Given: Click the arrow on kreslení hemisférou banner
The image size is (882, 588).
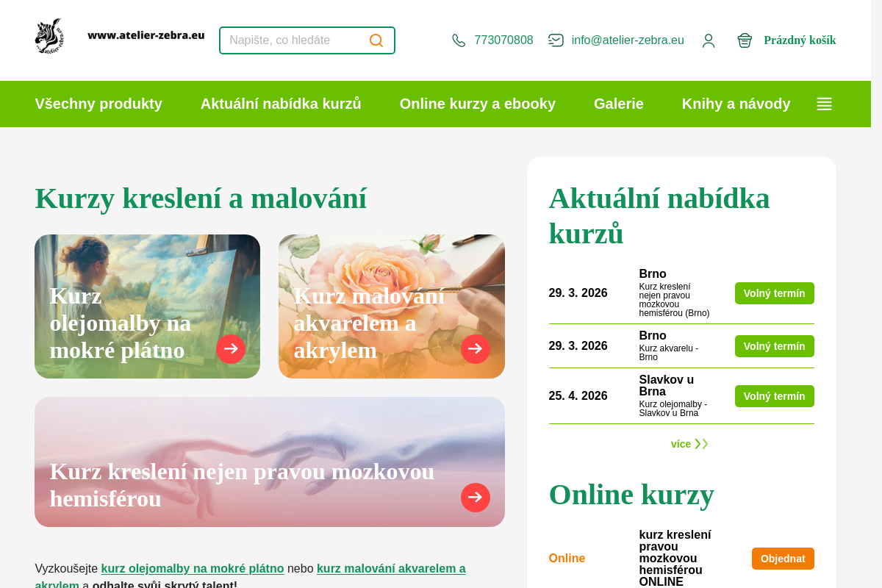Looking at the screenshot, I should (x=476, y=498).
